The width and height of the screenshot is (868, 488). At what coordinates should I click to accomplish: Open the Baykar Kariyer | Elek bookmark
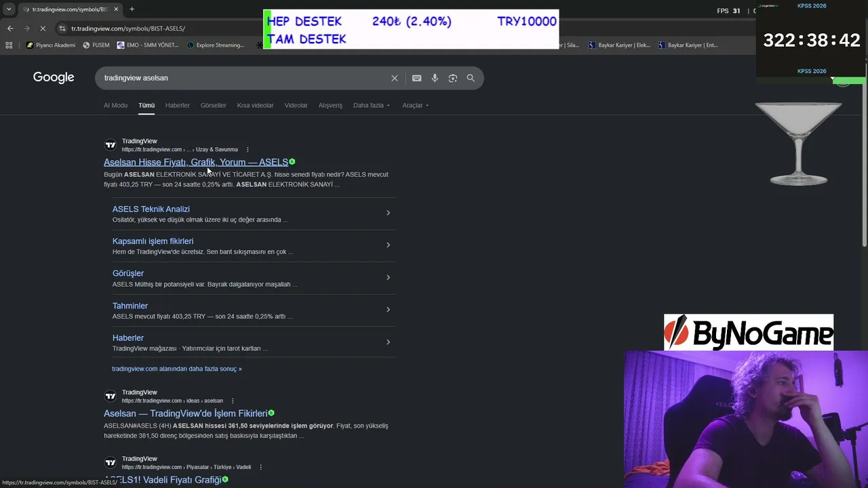coord(619,45)
